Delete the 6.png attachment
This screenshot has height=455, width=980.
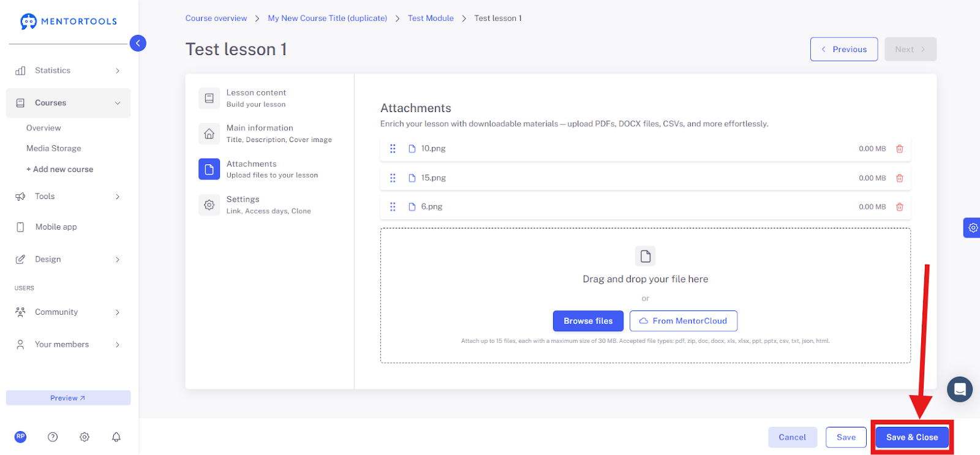(900, 207)
